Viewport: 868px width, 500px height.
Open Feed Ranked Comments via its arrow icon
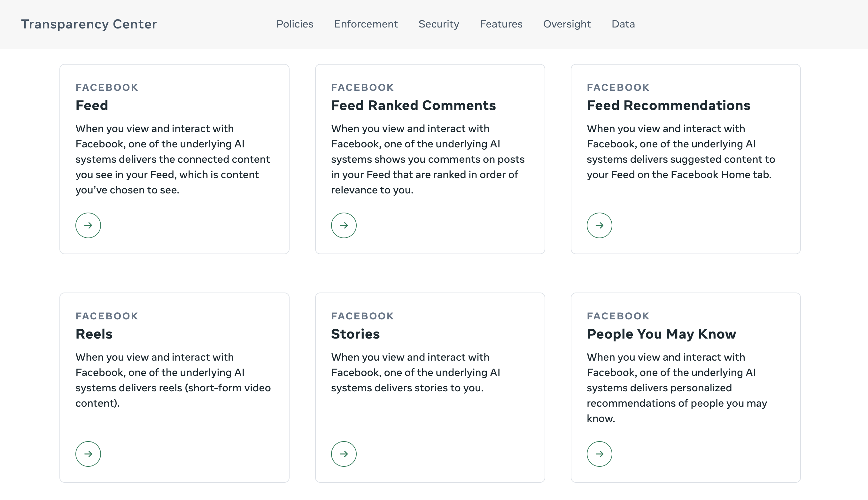pyautogui.click(x=344, y=225)
